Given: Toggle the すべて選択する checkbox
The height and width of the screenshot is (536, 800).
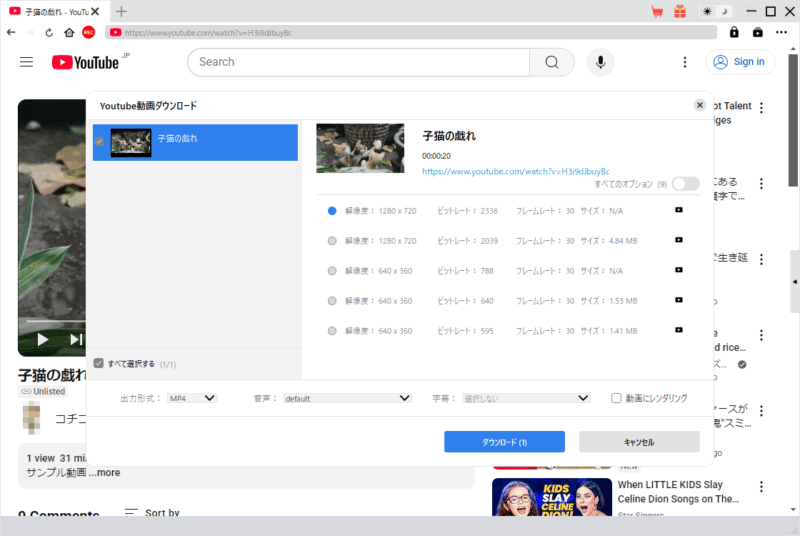Looking at the screenshot, I should [x=99, y=363].
